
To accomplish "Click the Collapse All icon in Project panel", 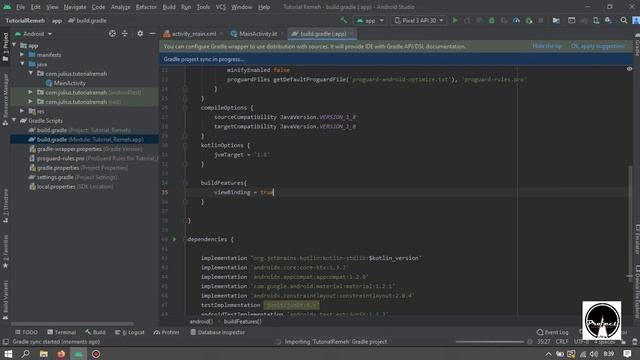I will pyautogui.click(x=125, y=34).
